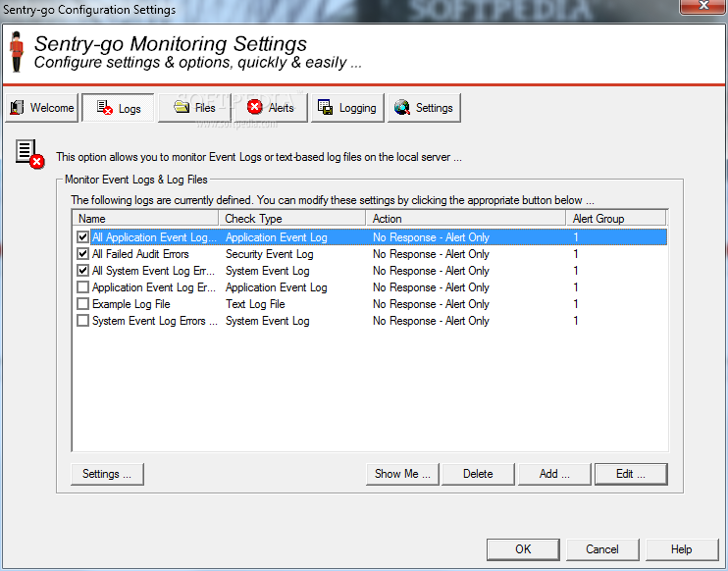Click the Sentry guard soldier logo
Viewport: 728px width, 571px height.
[x=18, y=52]
